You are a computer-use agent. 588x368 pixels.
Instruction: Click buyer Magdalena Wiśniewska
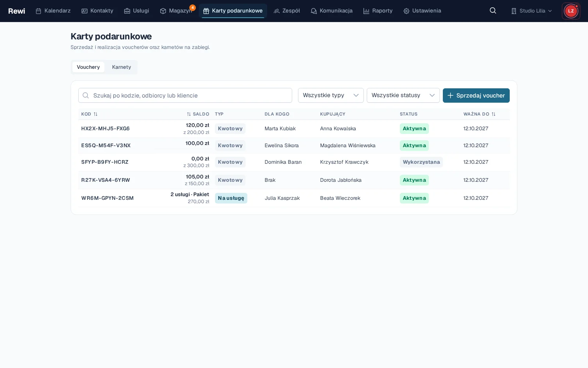348,145
